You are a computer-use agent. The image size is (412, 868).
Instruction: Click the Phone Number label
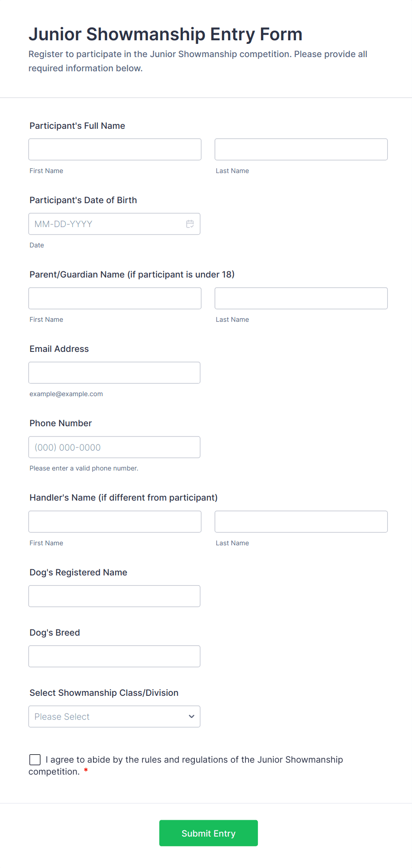tap(61, 423)
